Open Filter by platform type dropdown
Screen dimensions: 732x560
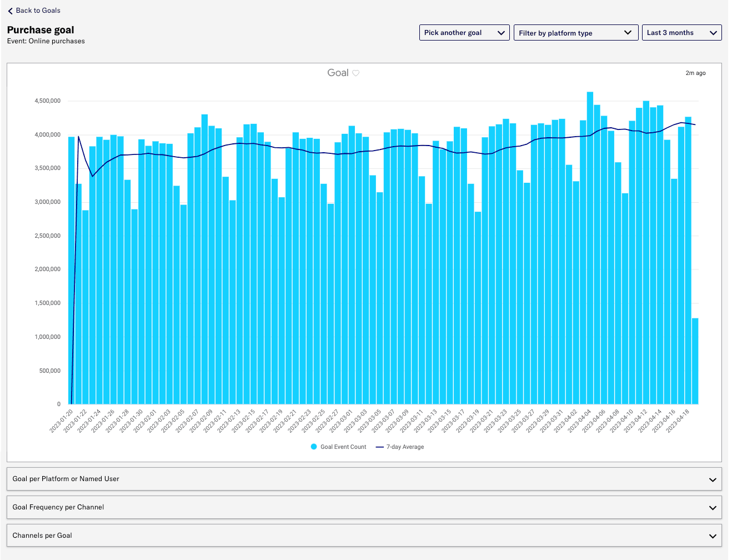(575, 33)
